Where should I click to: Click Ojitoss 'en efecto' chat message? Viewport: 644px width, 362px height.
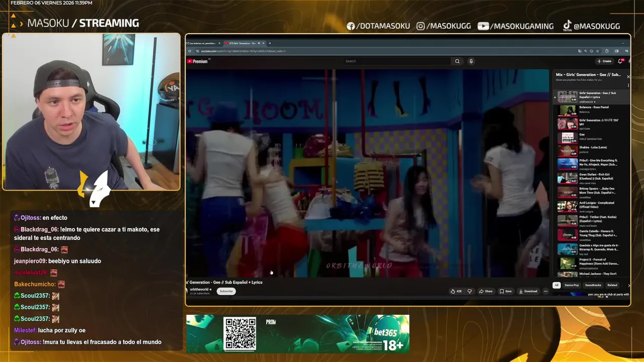pyautogui.click(x=40, y=218)
